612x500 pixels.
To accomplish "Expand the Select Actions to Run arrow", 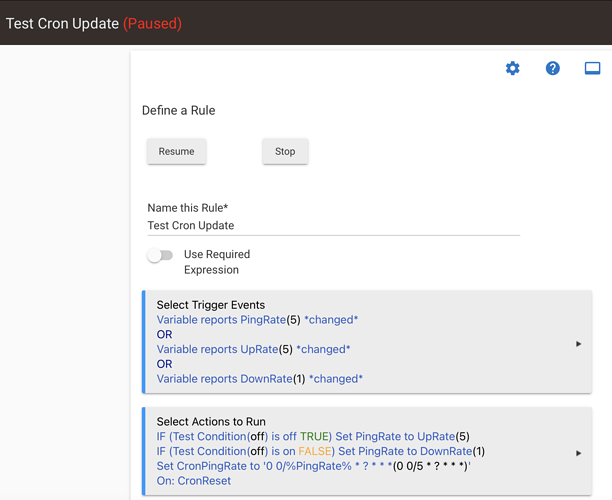I will (578, 453).
